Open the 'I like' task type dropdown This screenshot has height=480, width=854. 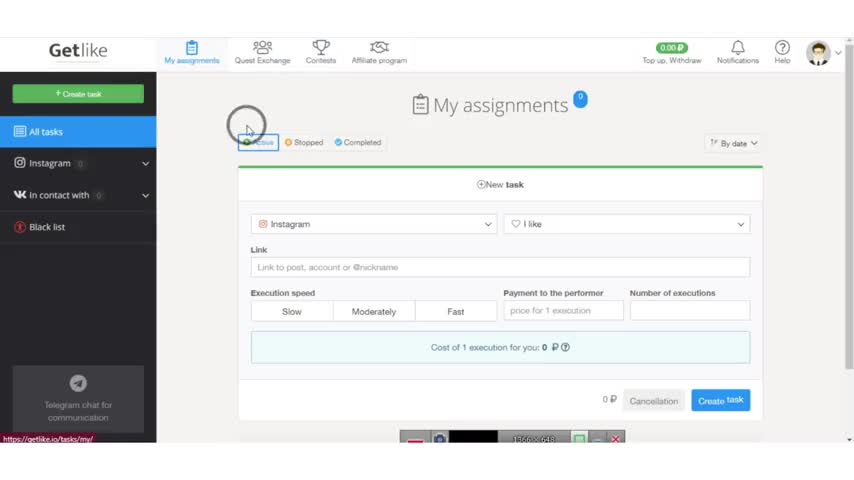pos(627,224)
